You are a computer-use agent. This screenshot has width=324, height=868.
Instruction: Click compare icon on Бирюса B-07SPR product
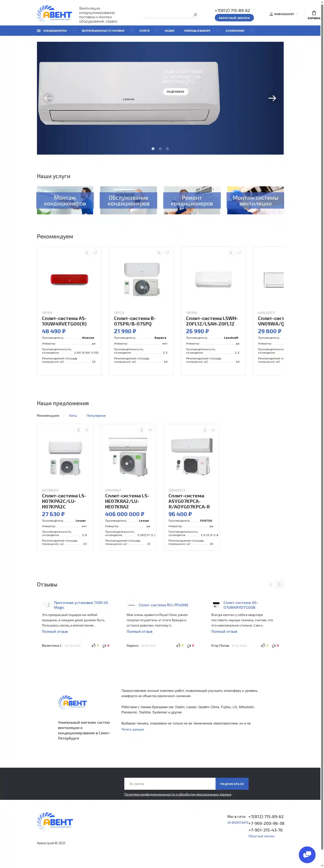[x=159, y=253]
